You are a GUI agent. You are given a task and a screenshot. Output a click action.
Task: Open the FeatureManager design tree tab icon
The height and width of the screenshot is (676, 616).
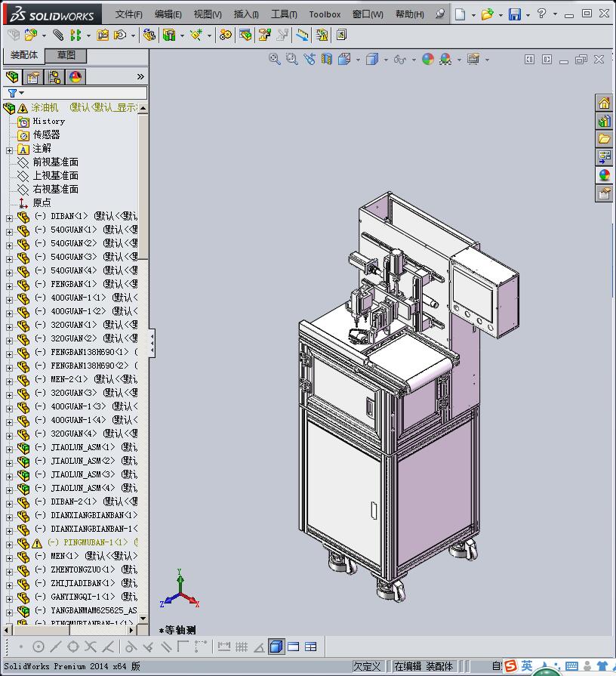(12, 77)
